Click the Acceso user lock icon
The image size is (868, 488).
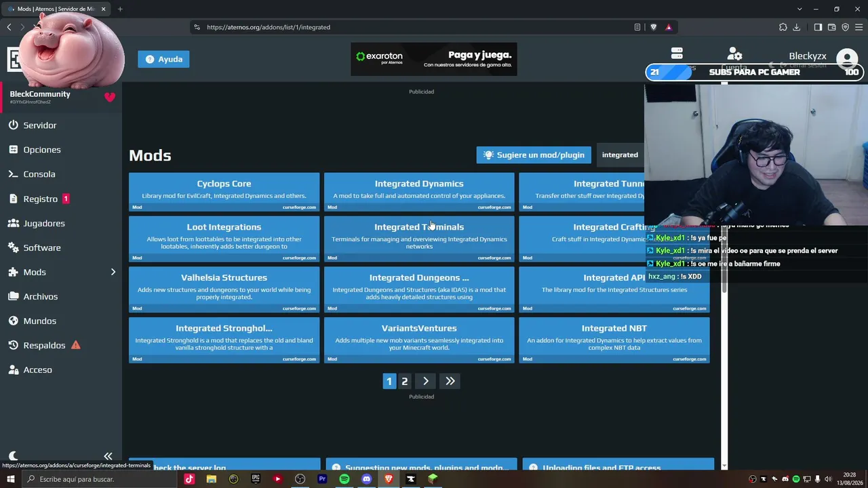point(13,369)
